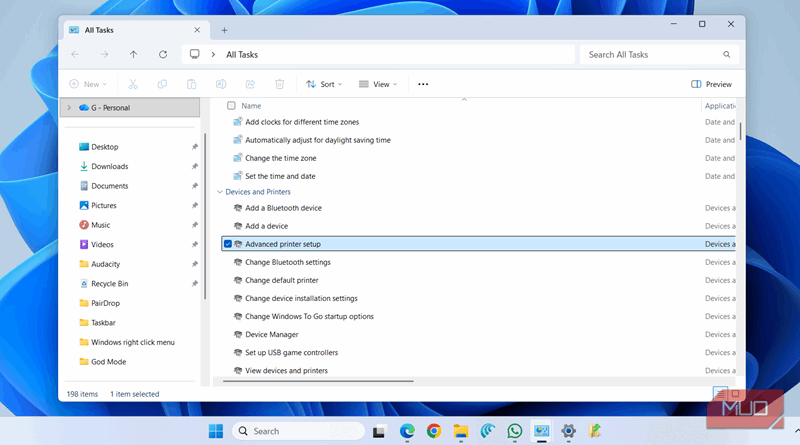The image size is (800, 445).
Task: Click the Device Manager item icon
Action: [238, 335]
